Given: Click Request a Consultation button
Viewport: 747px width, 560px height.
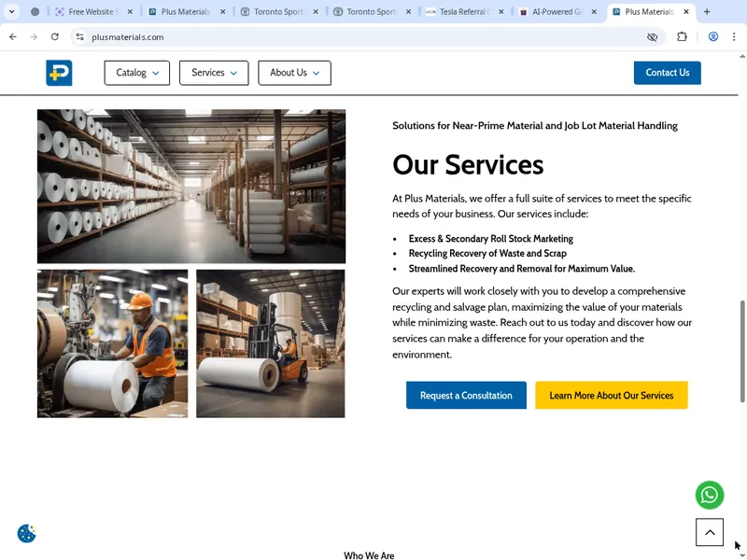Looking at the screenshot, I should click(466, 395).
